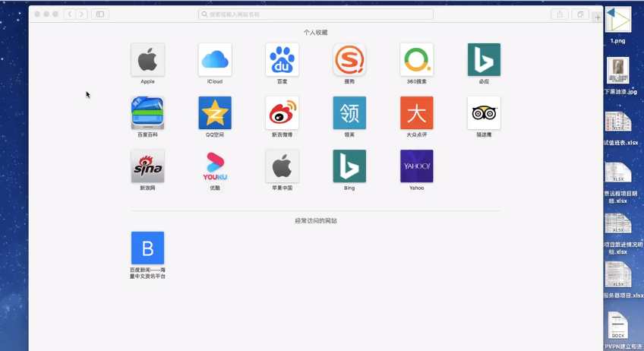Open the 领英 favorite
This screenshot has height=351, width=644.
349,113
